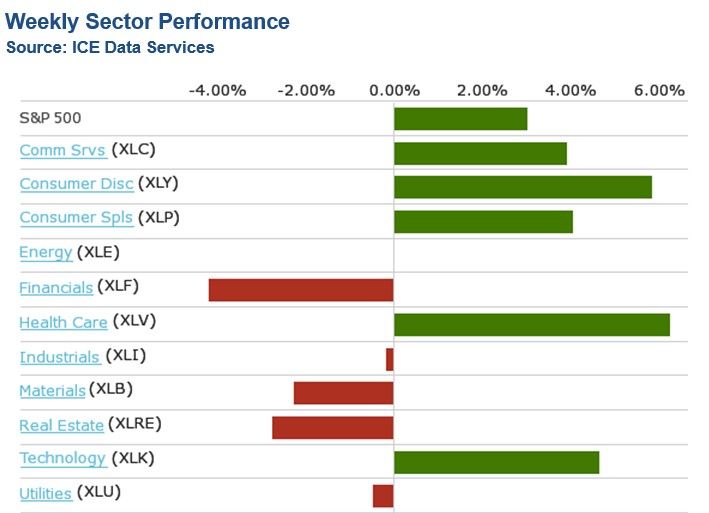Open the Industrials sector link
Image resolution: width=709 pixels, height=513 pixels.
pos(60,357)
